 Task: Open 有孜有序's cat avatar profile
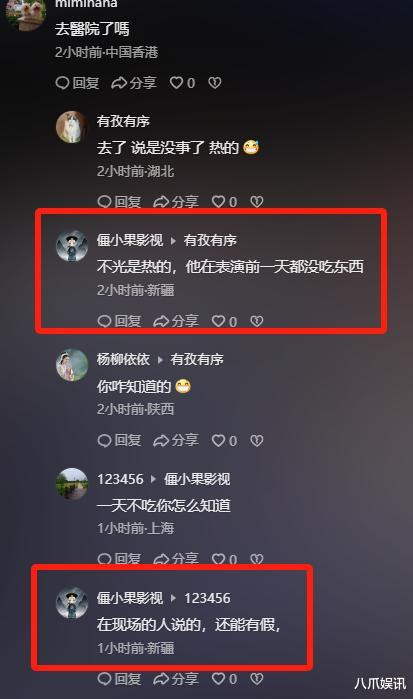[71, 127]
